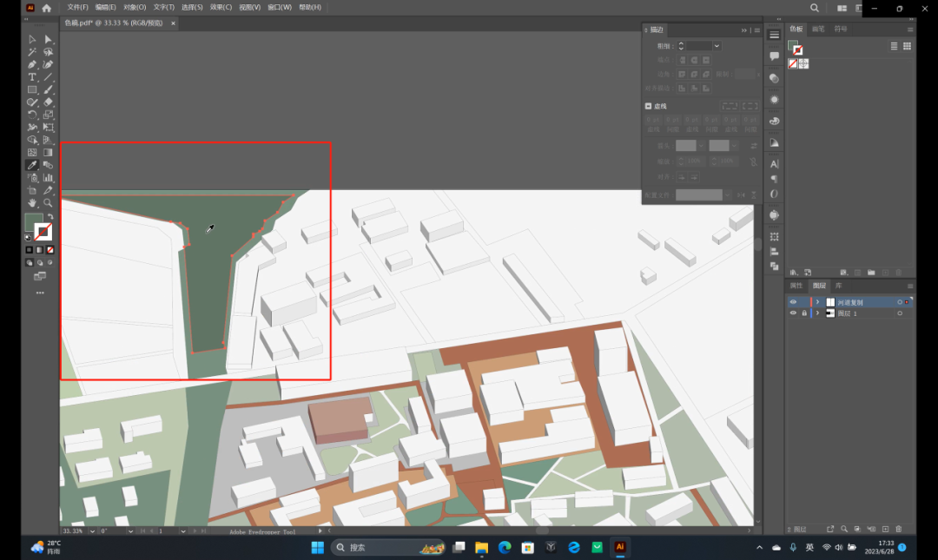The image size is (938, 560).
Task: Switch to the 属性 tab
Action: point(796,286)
